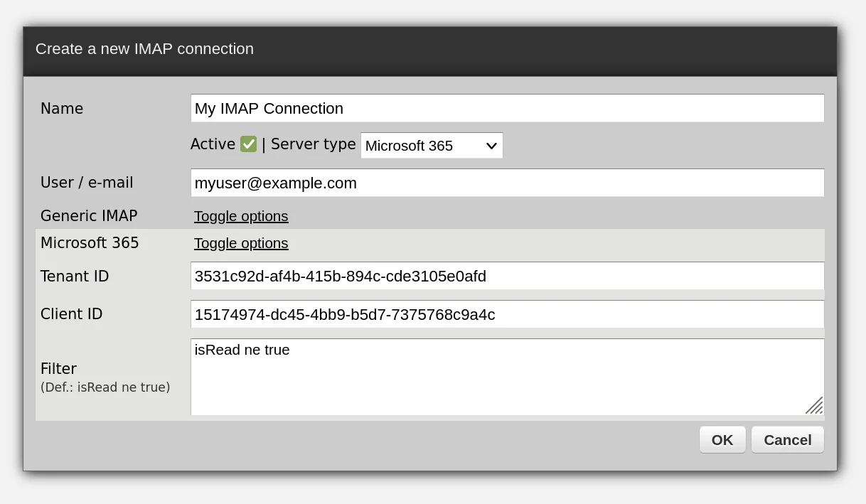Click the "Tenant ID" label
This screenshot has height=504, width=866.
point(75,277)
